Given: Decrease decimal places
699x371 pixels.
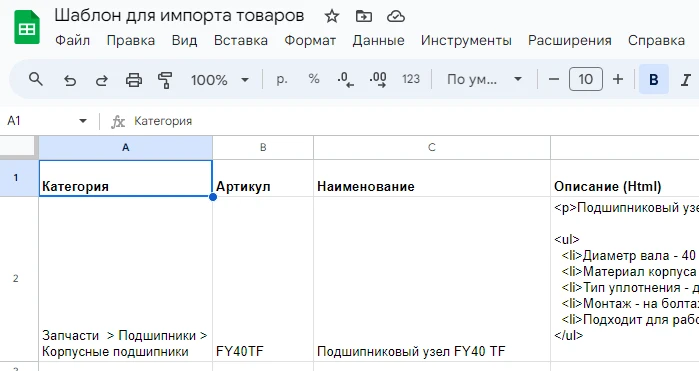Looking at the screenshot, I should tap(345, 79).
